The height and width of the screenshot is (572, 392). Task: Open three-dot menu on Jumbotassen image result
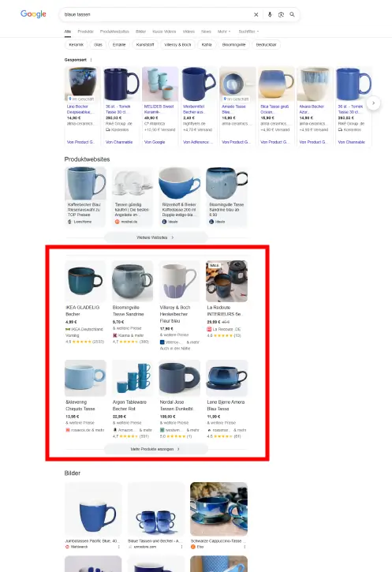click(119, 547)
